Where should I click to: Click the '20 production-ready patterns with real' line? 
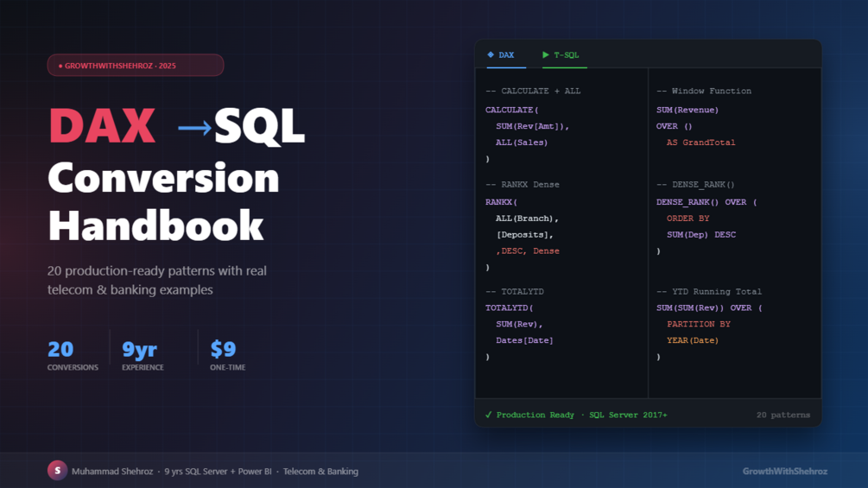coord(156,270)
